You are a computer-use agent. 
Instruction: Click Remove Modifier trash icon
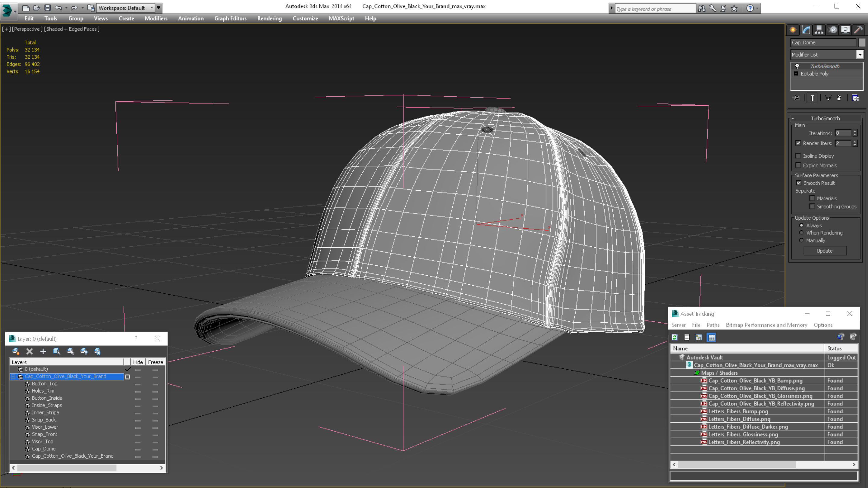(839, 98)
